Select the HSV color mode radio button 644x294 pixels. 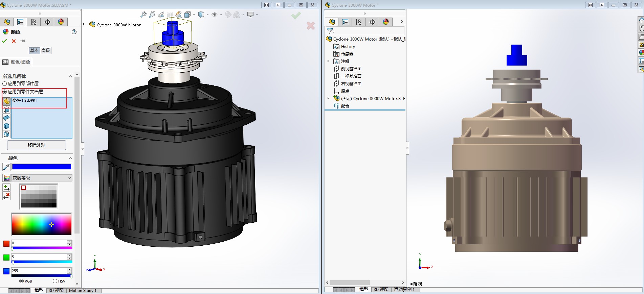pos(55,281)
